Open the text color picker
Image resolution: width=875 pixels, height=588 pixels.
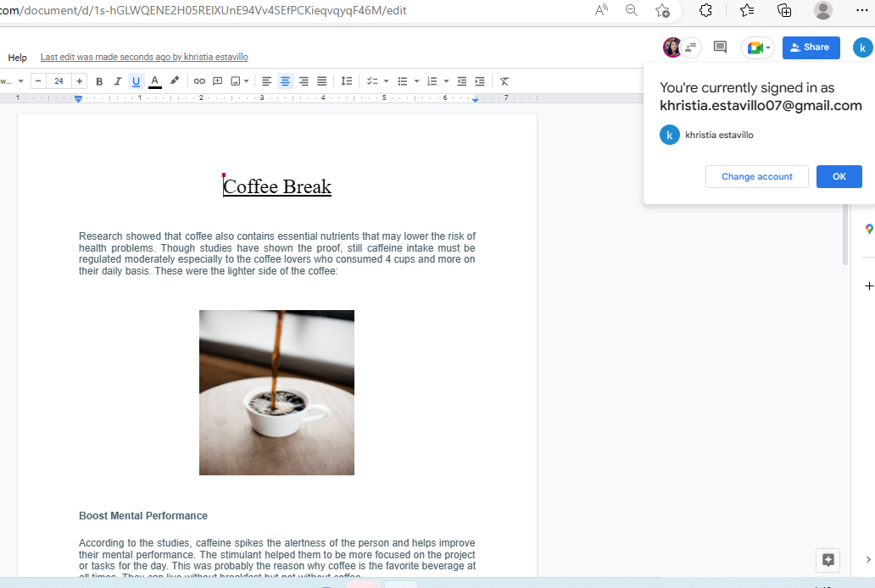click(x=155, y=81)
